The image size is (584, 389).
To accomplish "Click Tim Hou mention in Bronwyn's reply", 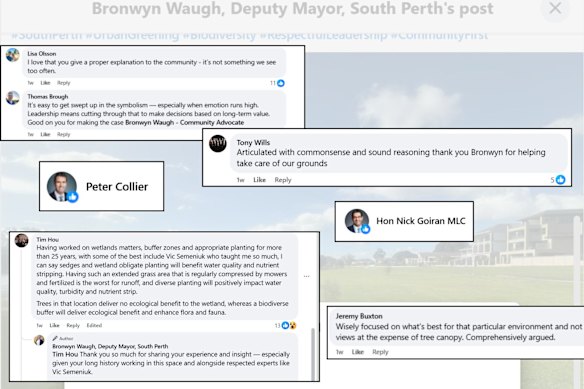I will point(65,354).
